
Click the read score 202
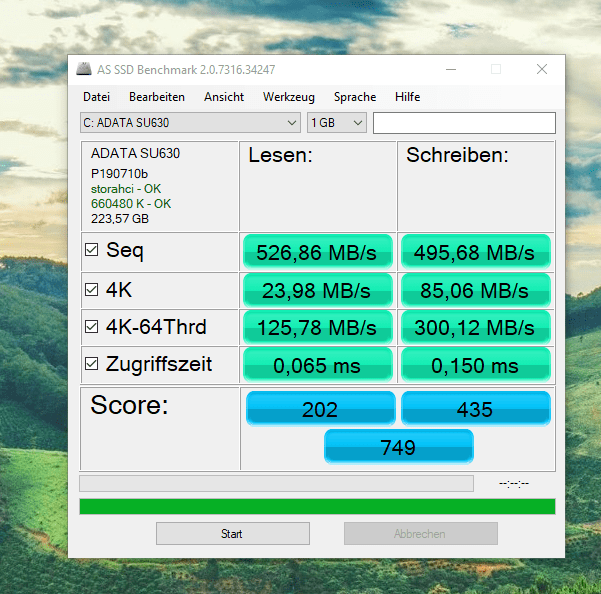click(x=320, y=409)
